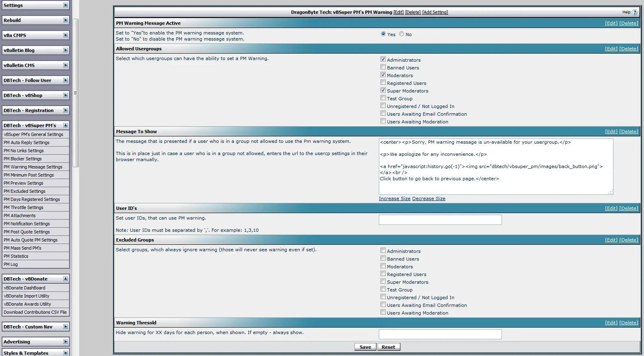Image resolution: width=644 pixels, height=356 pixels.
Task: Open vBDonate Awards Utility
Action: click(x=27, y=304)
